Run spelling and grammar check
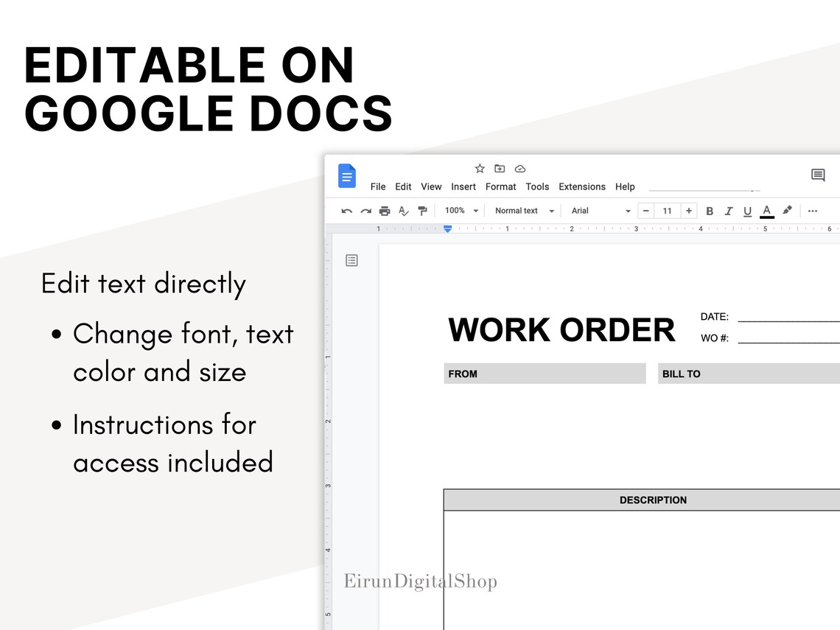This screenshot has width=840, height=630. click(403, 210)
